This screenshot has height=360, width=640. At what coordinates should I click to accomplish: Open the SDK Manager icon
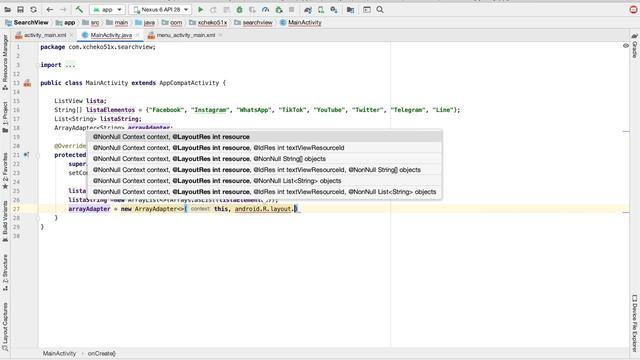[334, 9]
